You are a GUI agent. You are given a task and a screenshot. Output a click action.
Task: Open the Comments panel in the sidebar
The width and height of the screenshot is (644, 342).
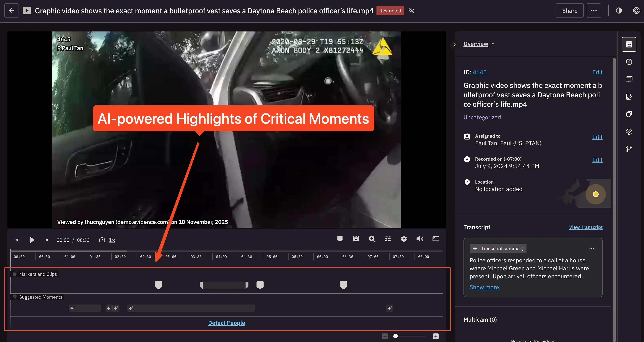point(629,79)
